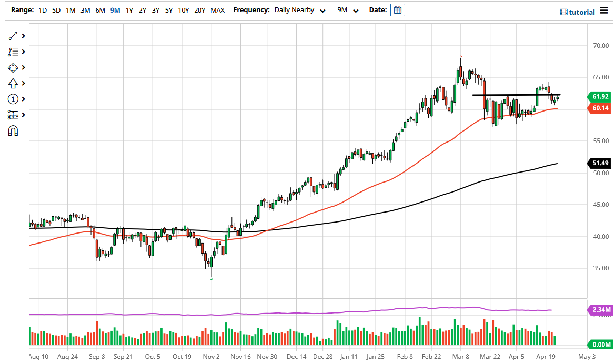Enable the magnet snapping tool
This screenshot has height=364, width=615.
pyautogui.click(x=13, y=130)
